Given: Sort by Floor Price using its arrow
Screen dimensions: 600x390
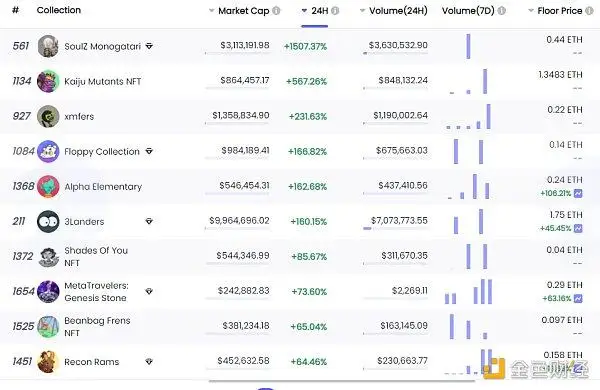Looking at the screenshot, I should (x=531, y=11).
